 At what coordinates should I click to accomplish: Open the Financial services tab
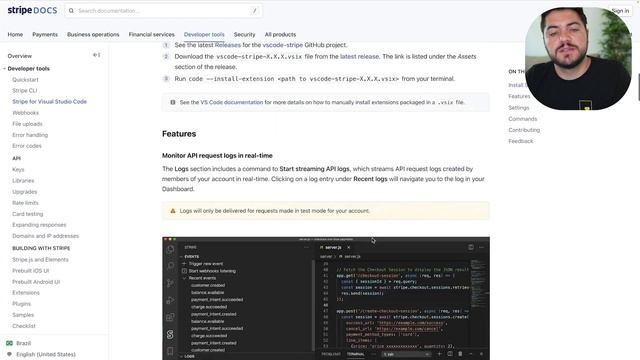[x=151, y=35]
